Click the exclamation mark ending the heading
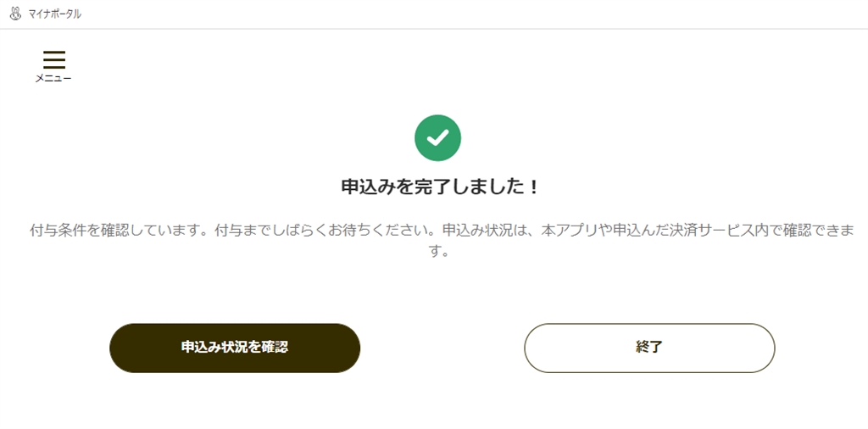 [x=534, y=187]
